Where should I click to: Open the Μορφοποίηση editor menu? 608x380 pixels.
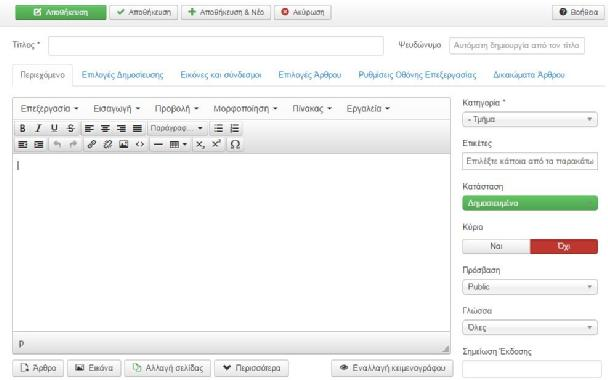point(245,109)
